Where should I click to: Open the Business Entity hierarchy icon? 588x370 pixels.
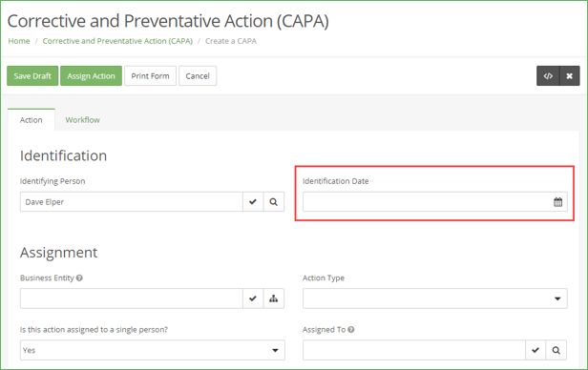coord(274,298)
